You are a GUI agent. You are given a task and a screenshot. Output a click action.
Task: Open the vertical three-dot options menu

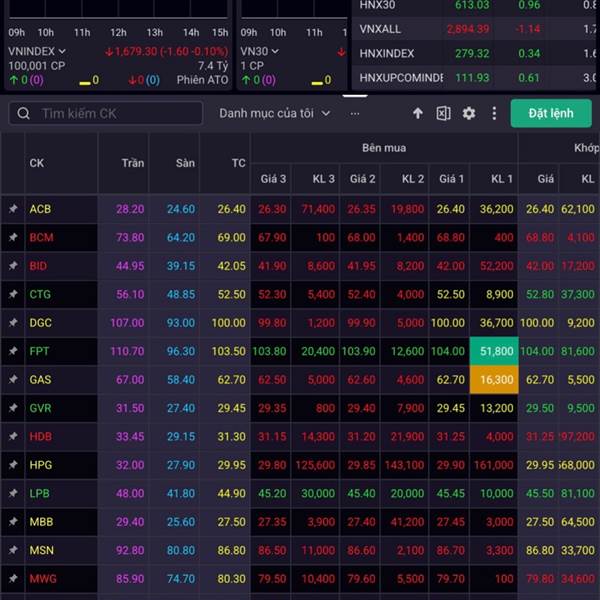494,113
